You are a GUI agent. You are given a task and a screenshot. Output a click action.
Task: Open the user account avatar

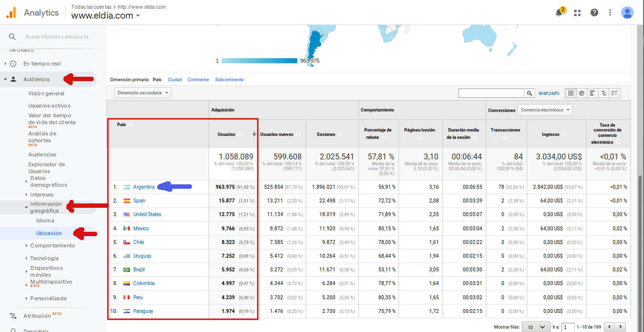tap(627, 13)
